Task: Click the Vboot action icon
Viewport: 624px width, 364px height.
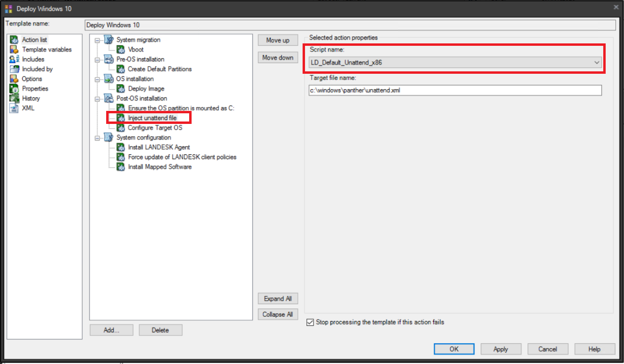Action: click(121, 50)
